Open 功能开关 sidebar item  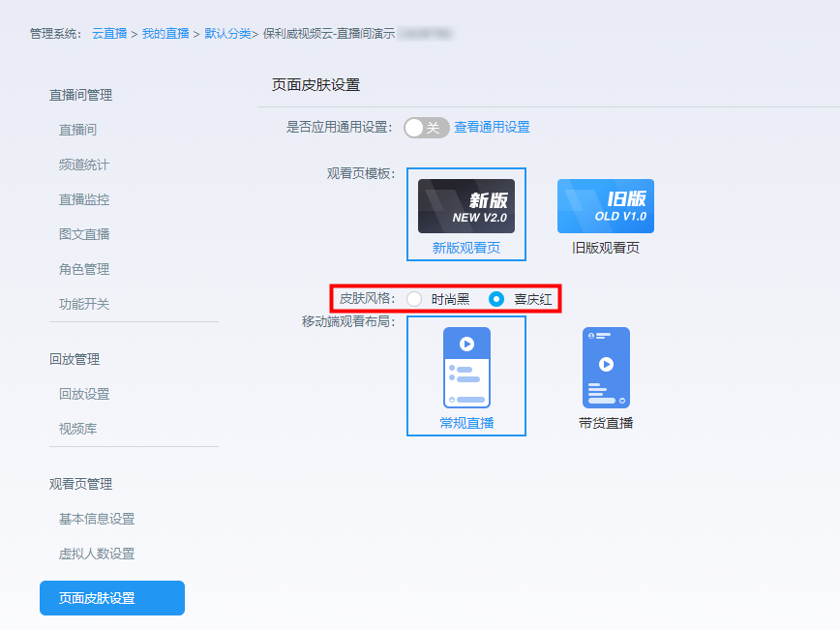pos(84,304)
